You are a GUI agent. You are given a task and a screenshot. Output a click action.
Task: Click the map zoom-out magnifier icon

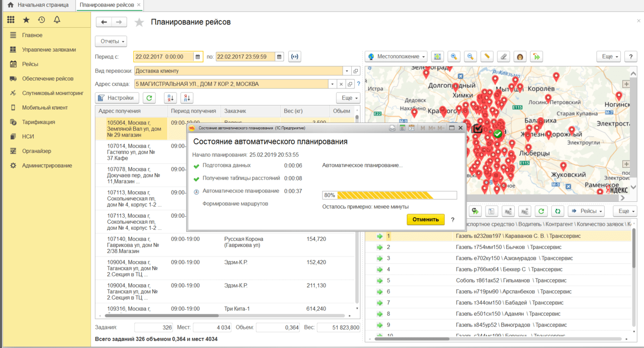pos(470,56)
